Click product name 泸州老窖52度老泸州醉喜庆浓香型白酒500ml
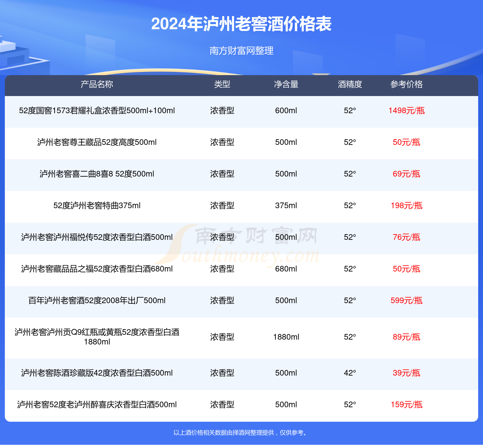This screenshot has width=483, height=448. 97,405
